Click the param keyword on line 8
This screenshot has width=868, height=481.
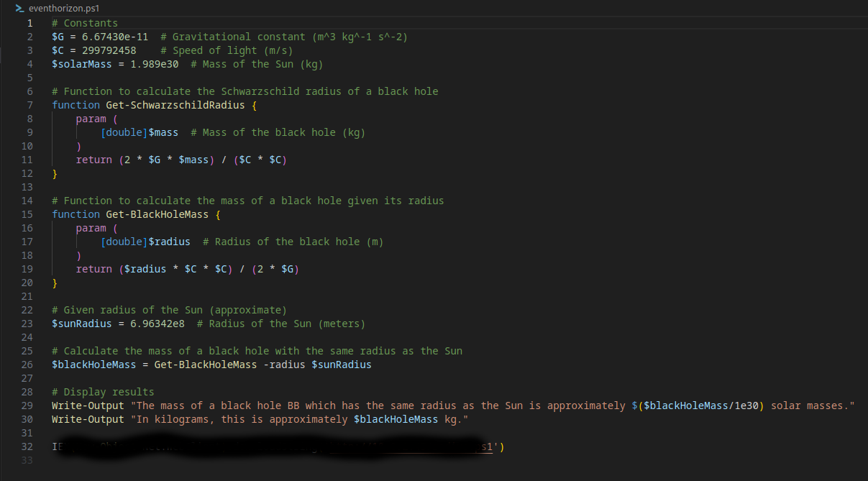coord(91,118)
